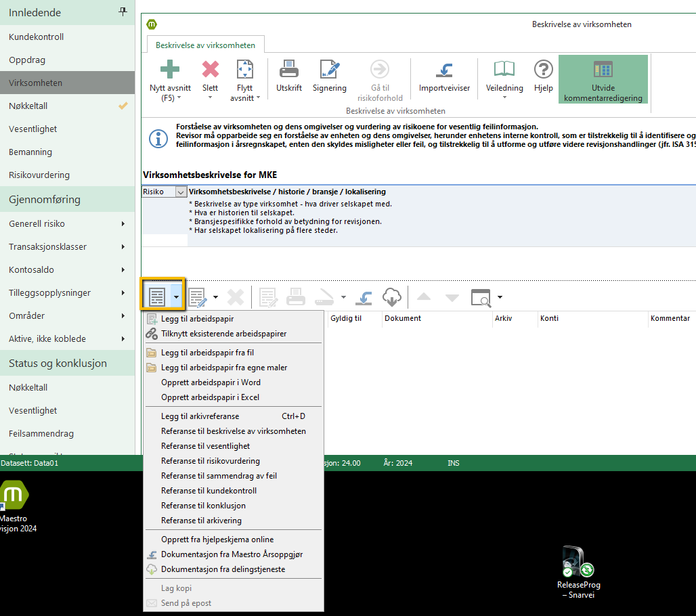This screenshot has width=696, height=616.
Task: Open dropdown arrow next to working paper icon
Action: click(176, 297)
